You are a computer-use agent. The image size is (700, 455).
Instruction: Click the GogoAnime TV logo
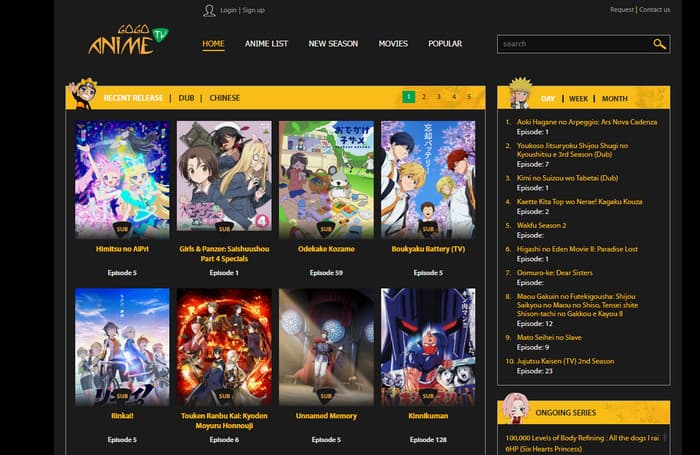tap(129, 40)
